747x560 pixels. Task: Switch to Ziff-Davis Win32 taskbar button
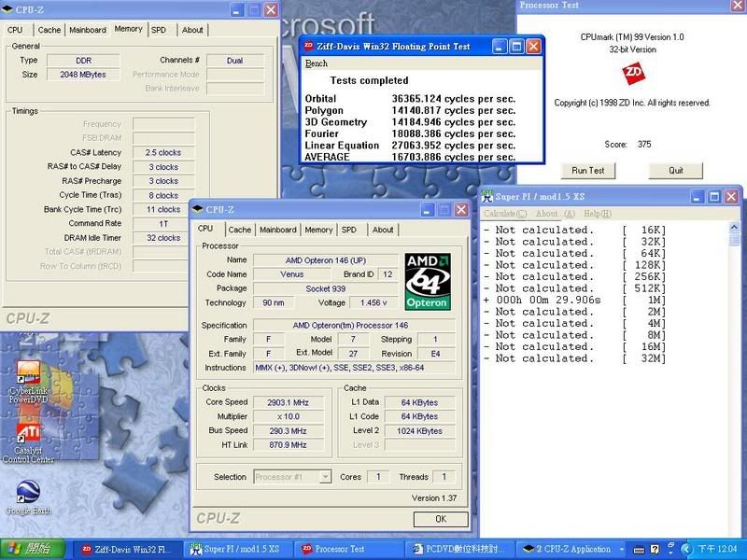[127, 550]
